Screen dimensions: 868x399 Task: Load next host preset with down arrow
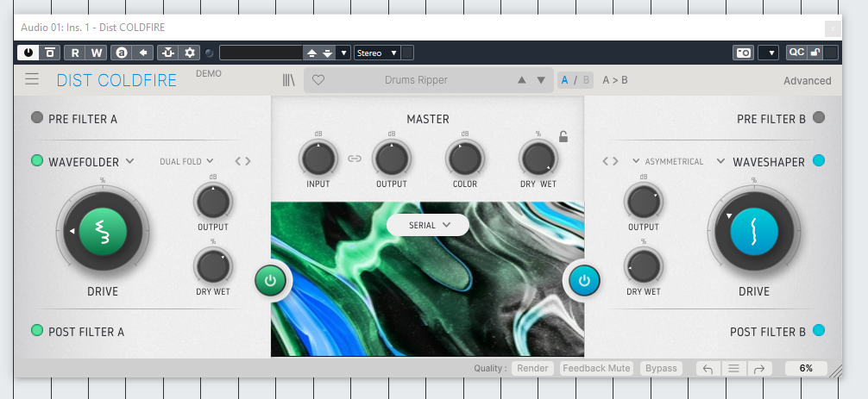coord(328,53)
